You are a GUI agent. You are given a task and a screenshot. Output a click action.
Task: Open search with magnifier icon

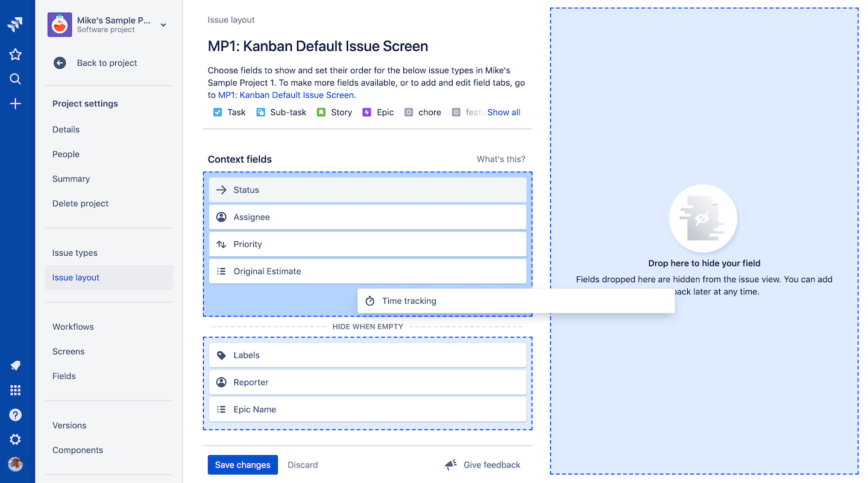point(16,79)
